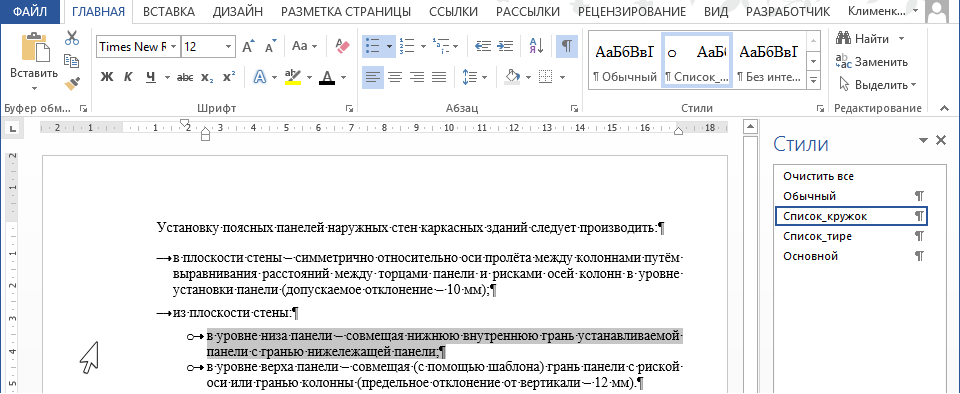Increase the paragraph indent
Viewport: 960px width, 394px height.
click(505, 46)
